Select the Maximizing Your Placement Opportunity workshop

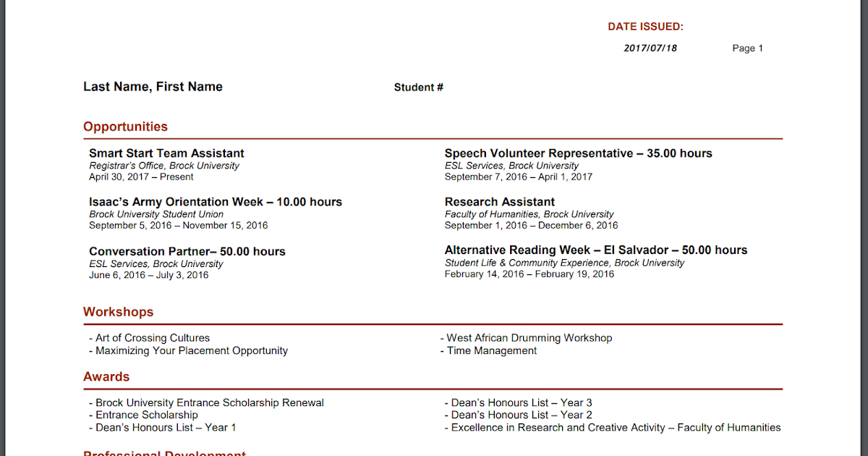(192, 350)
